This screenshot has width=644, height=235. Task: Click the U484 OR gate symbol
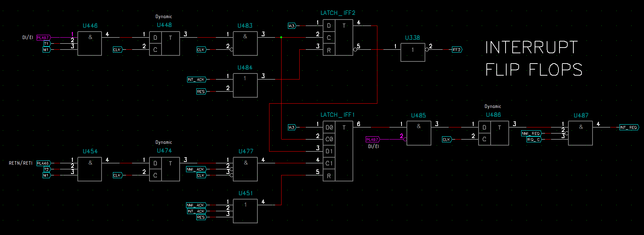pyautogui.click(x=245, y=85)
